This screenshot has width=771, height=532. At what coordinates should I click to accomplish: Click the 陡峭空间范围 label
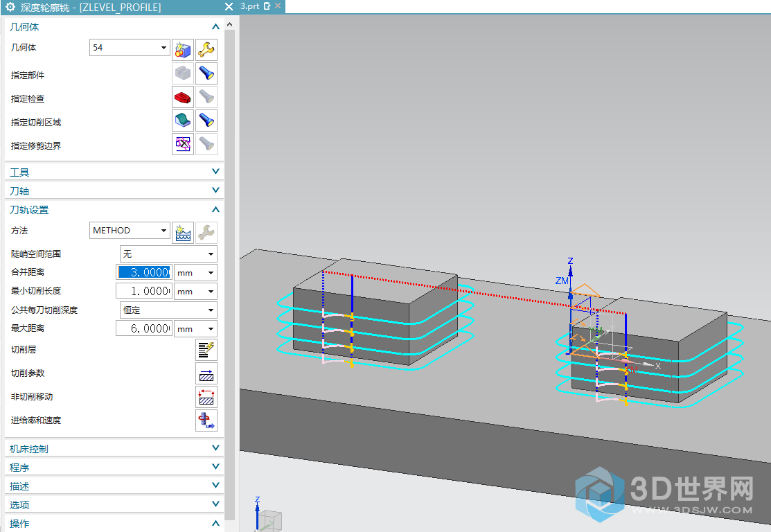coord(36,254)
